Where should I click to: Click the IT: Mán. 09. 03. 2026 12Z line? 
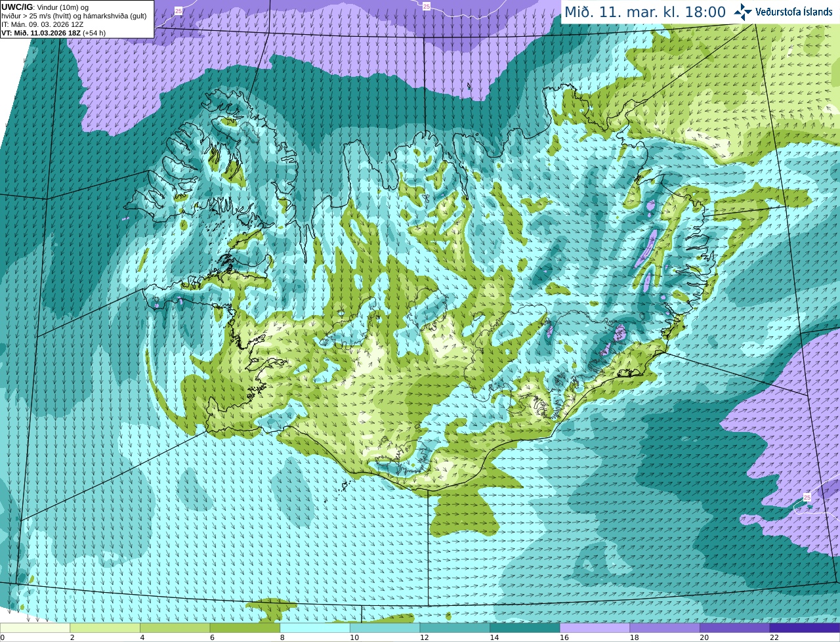tap(43, 24)
